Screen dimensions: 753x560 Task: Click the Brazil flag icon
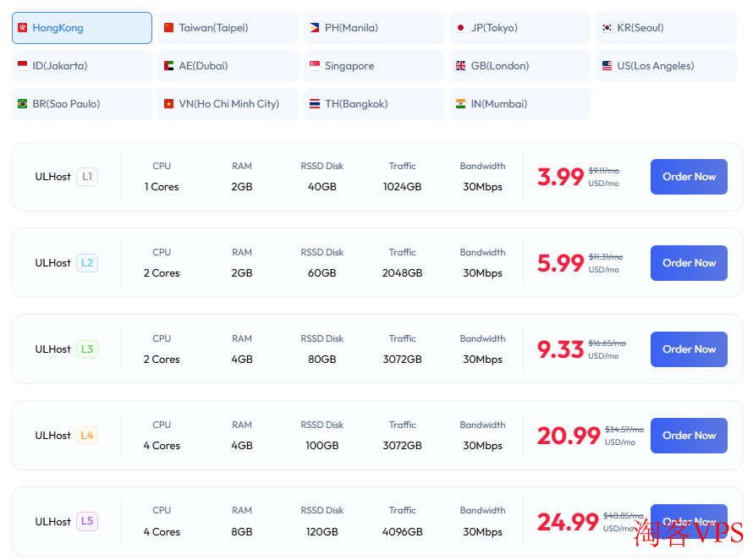coord(22,104)
